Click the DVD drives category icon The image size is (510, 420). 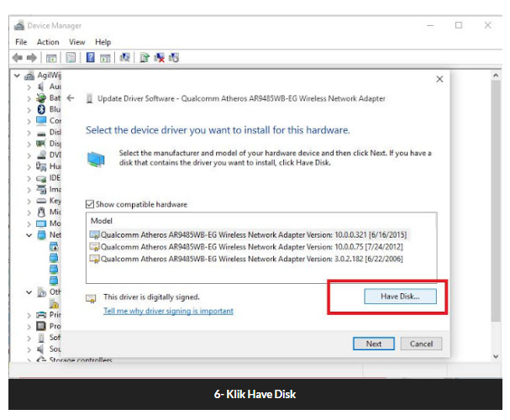click(41, 155)
